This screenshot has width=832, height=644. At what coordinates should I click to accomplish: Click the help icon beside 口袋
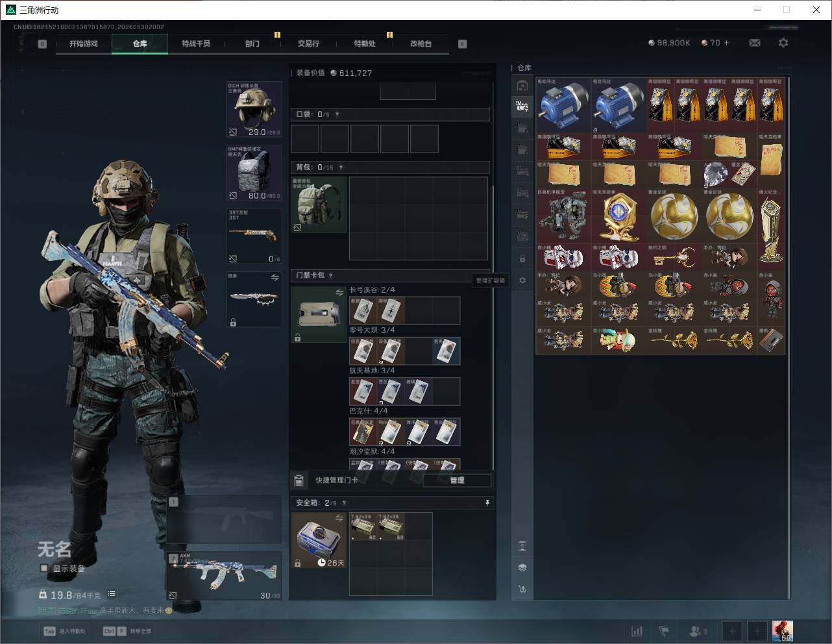pos(336,114)
